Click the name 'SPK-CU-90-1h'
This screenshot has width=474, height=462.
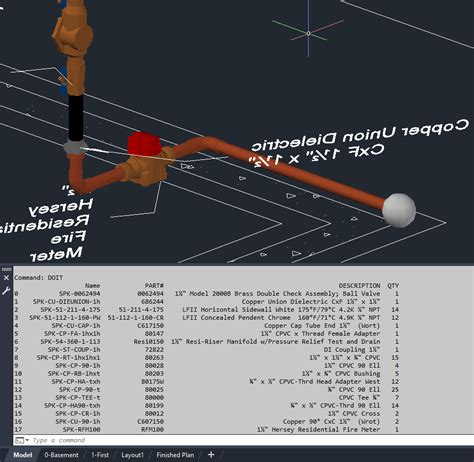pos(78,422)
